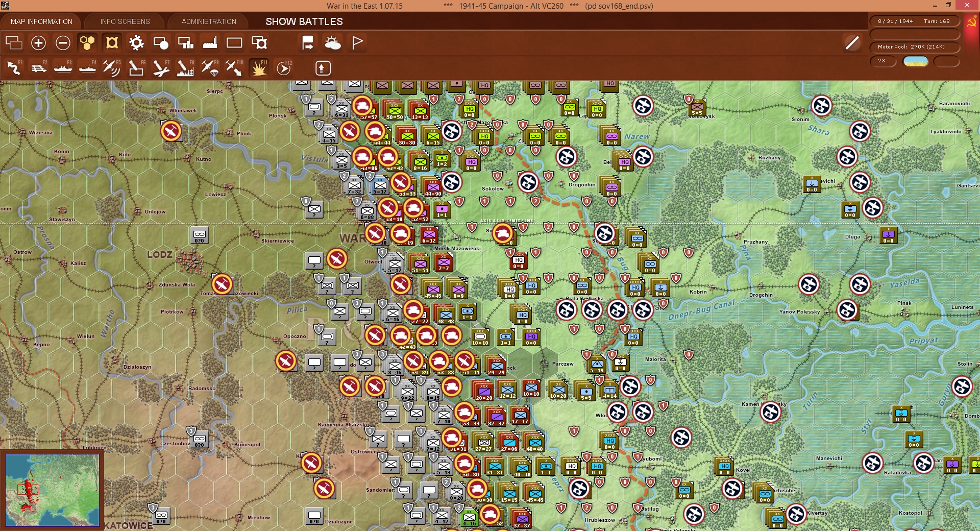Select the unit counter labeled 50=50

[395, 110]
